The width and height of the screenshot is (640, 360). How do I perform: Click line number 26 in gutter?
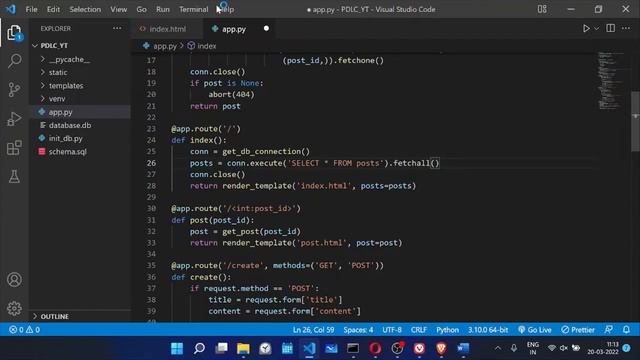(x=151, y=163)
